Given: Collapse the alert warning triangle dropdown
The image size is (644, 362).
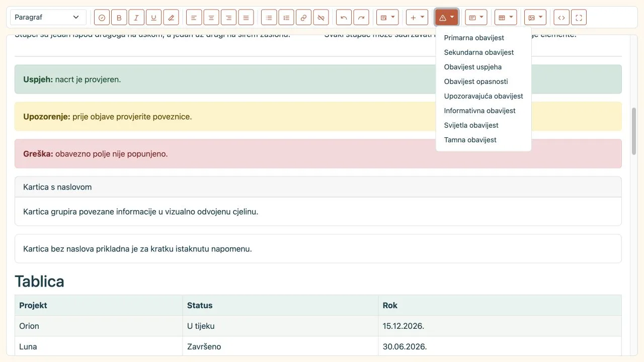Looking at the screenshot, I should (447, 17).
